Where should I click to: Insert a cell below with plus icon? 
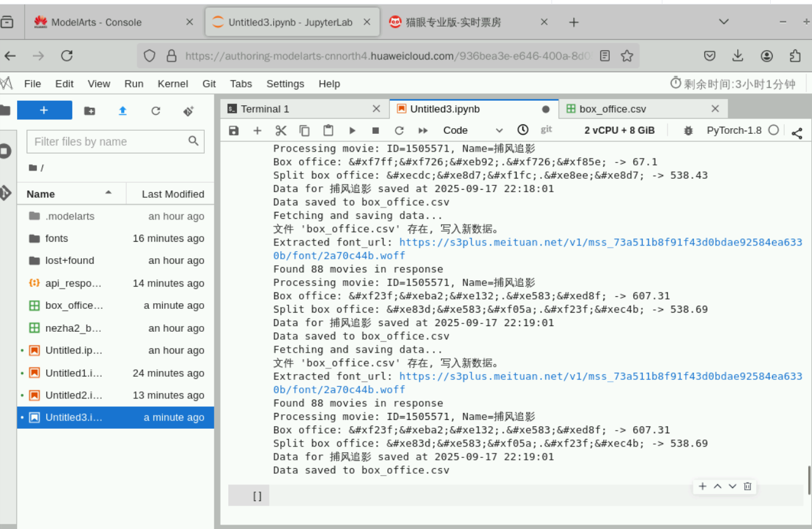tap(257, 131)
